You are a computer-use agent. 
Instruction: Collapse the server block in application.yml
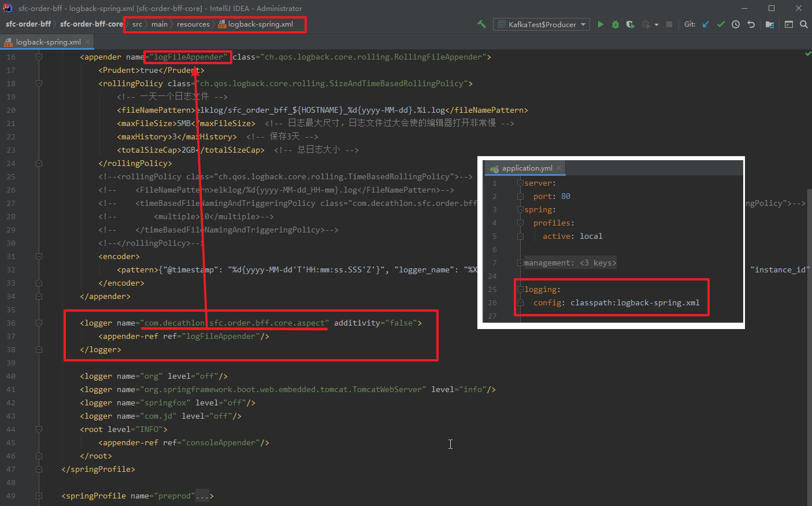pos(520,183)
